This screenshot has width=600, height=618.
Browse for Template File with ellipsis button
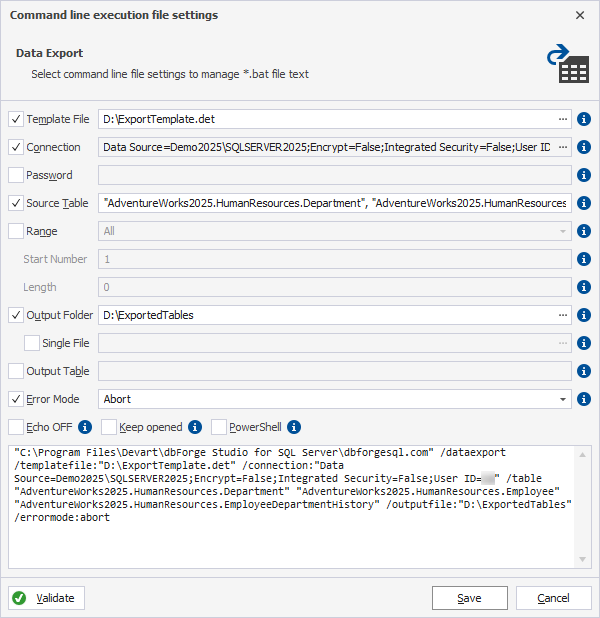(x=563, y=119)
